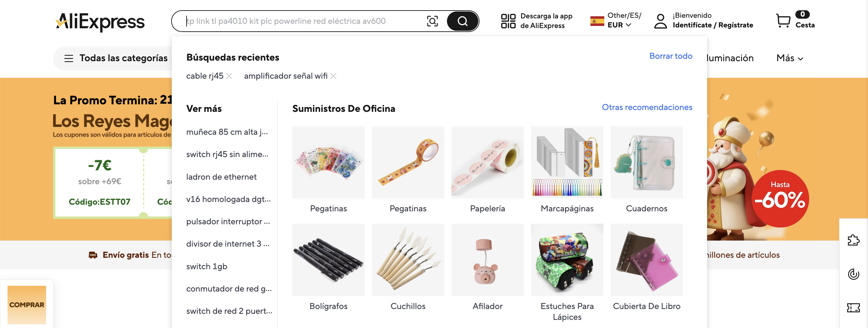Open image search camera icon

click(432, 21)
